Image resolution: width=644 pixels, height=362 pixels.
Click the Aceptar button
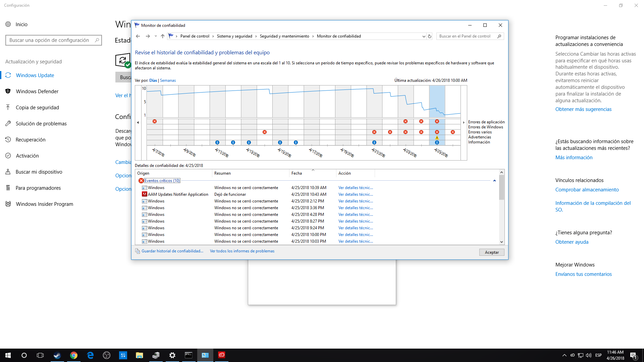click(492, 252)
